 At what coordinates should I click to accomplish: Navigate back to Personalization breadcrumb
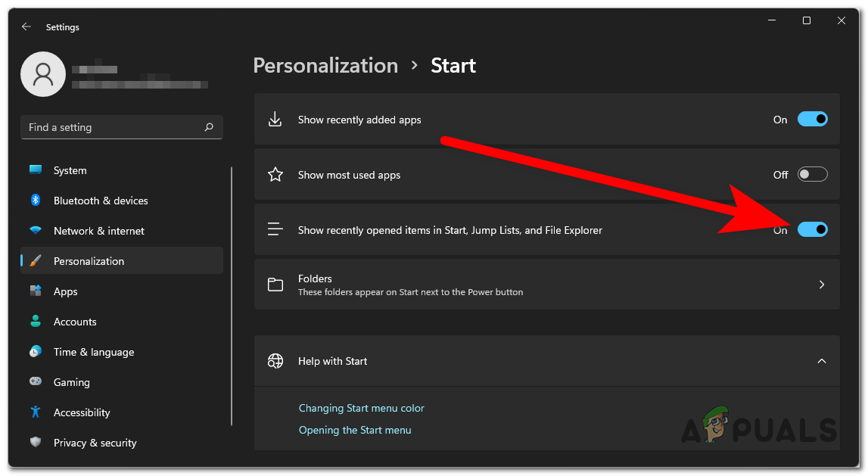point(325,66)
